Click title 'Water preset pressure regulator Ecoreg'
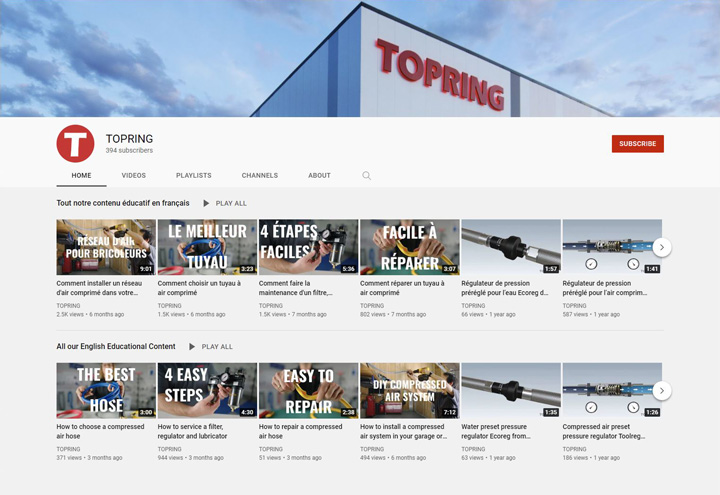Viewport: 720px width, 495px height. 496,431
